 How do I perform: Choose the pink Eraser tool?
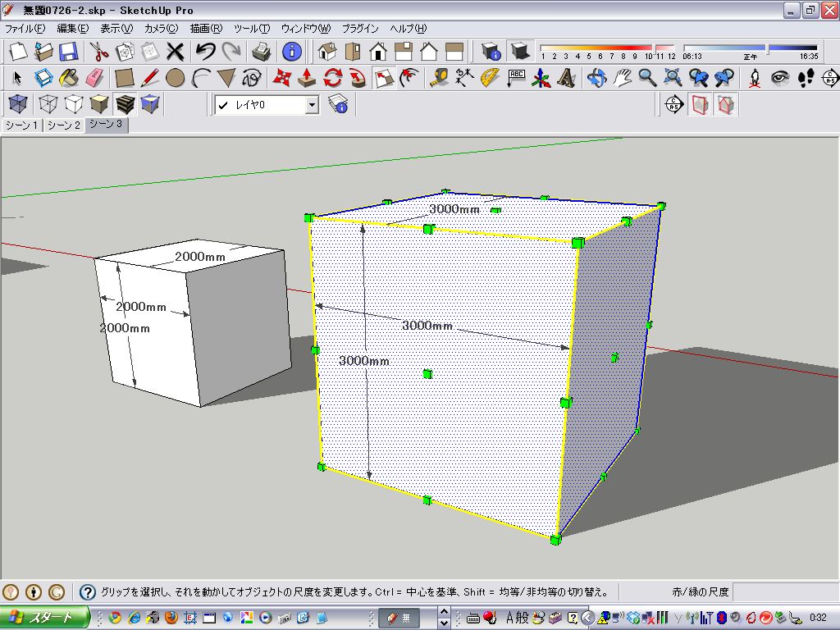[95, 78]
